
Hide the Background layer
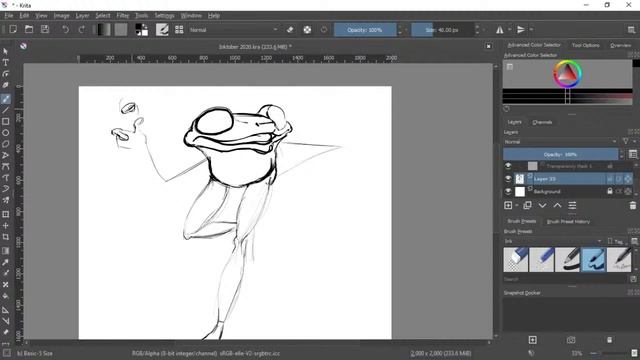(x=508, y=191)
